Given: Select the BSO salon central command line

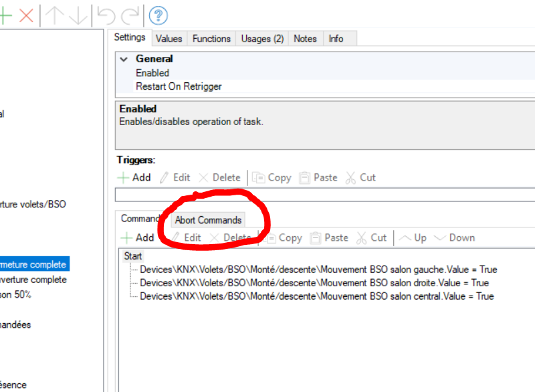Looking at the screenshot, I should (x=316, y=296).
